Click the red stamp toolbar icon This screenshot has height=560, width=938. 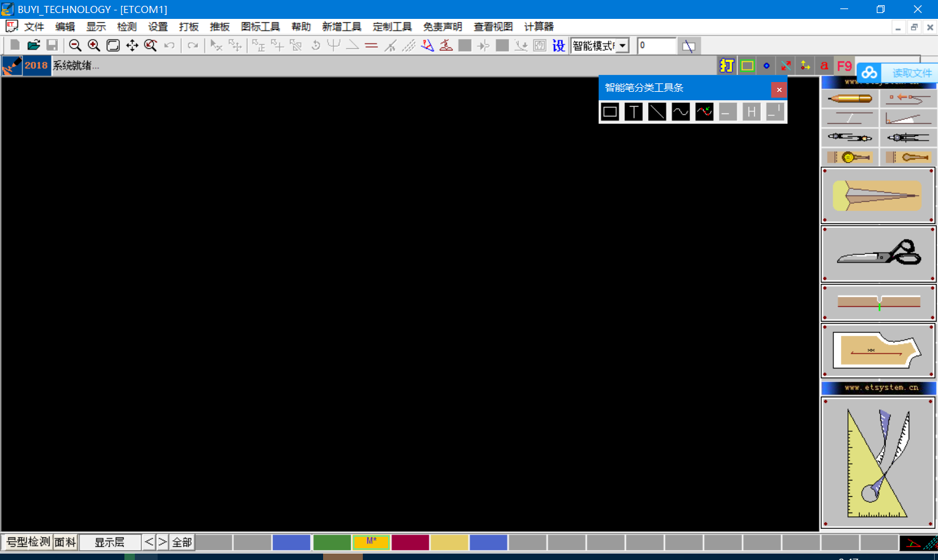click(x=446, y=45)
